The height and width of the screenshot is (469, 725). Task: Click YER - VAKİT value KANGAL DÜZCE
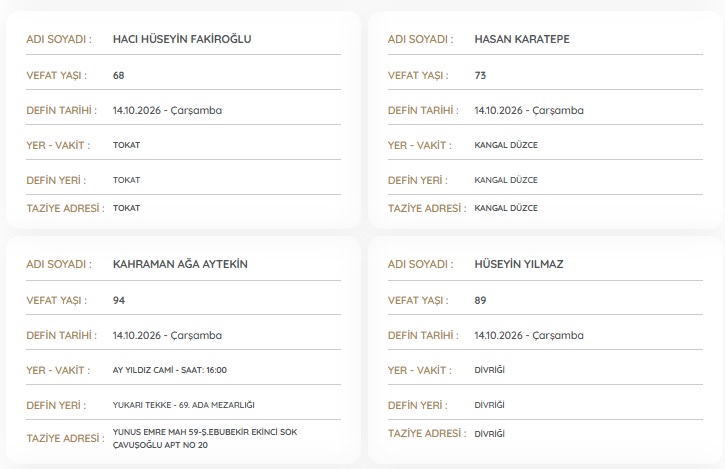click(506, 145)
